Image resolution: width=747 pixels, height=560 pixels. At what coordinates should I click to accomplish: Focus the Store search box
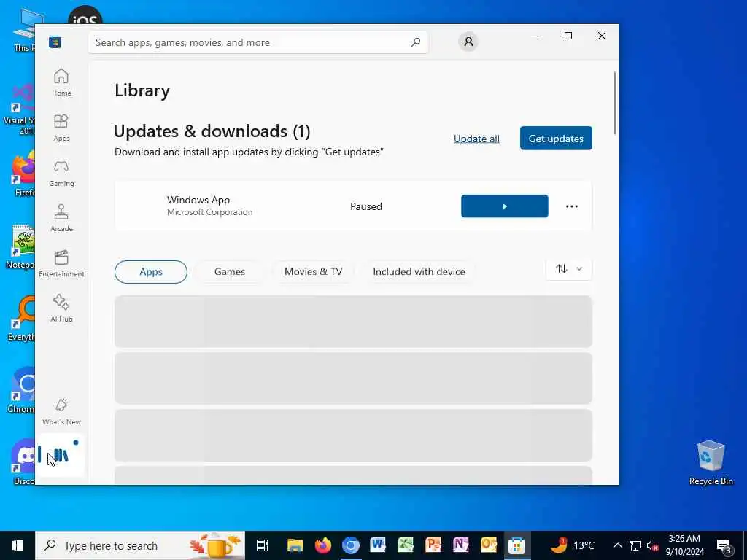(258, 42)
